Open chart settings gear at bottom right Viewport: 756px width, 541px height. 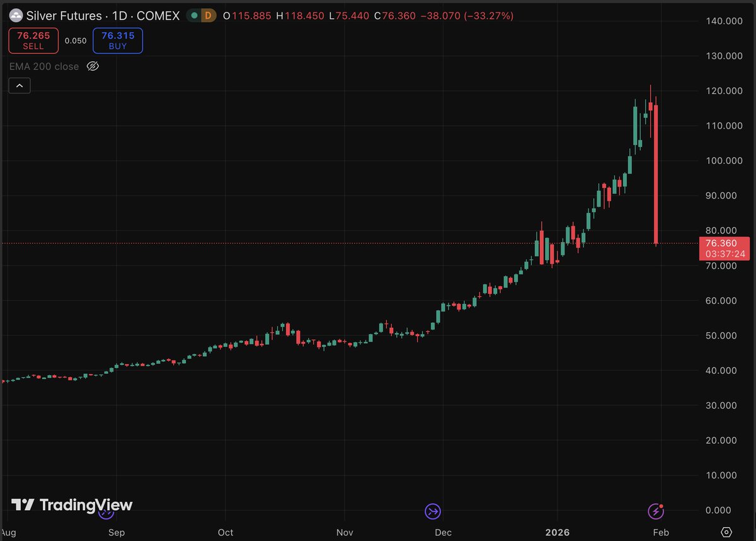coord(726,532)
